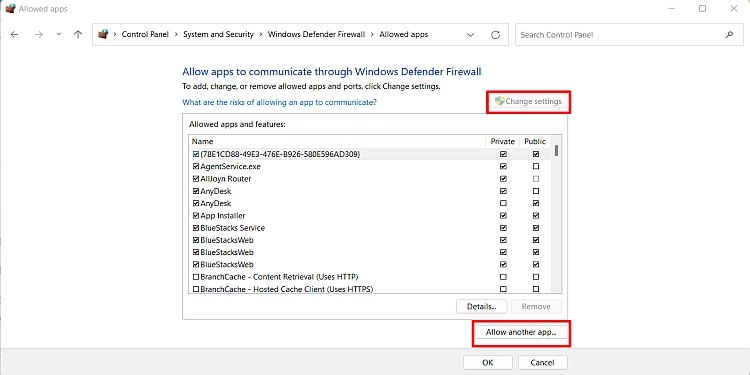Toggle Private checkbox for AllJoyn Router
This screenshot has width=750, height=375.
tap(503, 179)
